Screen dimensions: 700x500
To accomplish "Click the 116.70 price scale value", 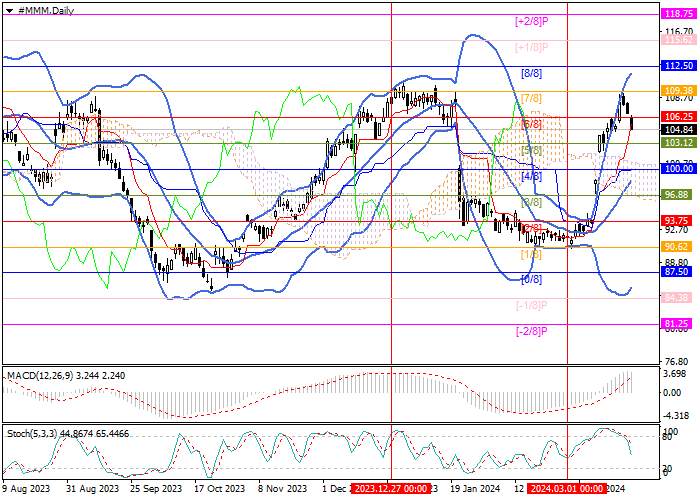I will (x=678, y=31).
